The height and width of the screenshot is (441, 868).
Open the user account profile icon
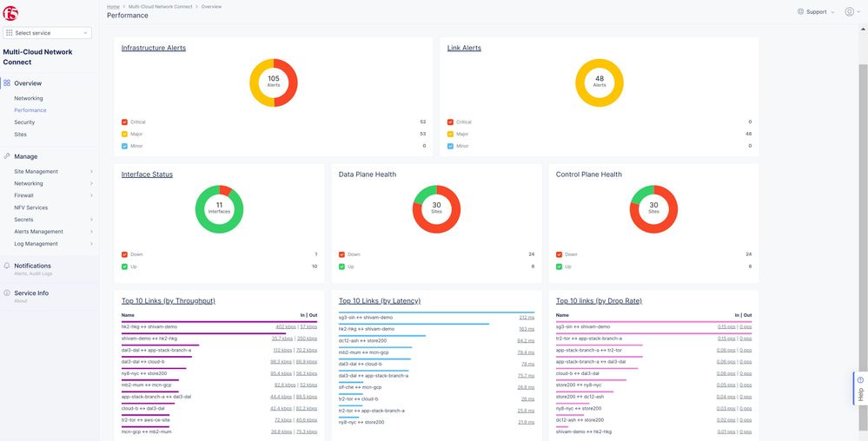(849, 12)
